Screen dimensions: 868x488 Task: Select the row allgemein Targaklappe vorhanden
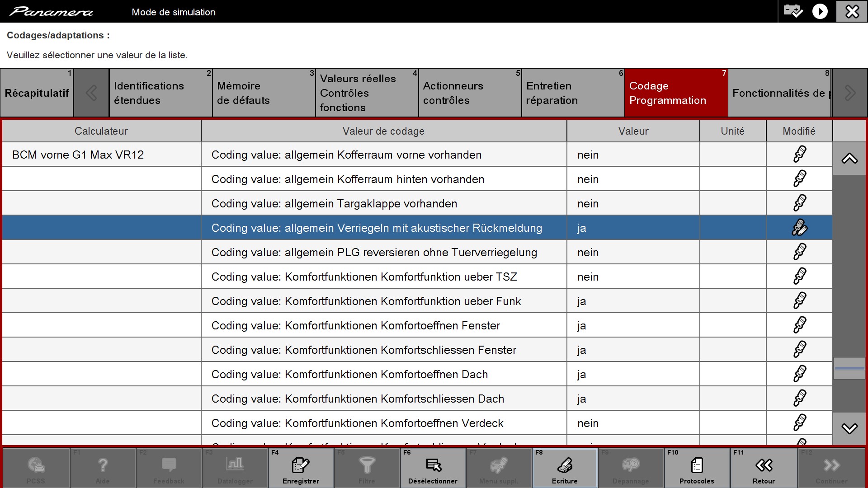pos(417,203)
